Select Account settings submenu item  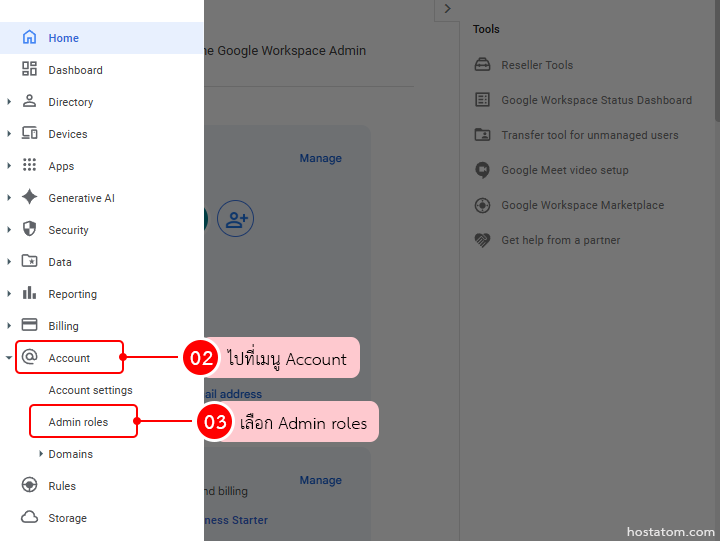tap(90, 390)
